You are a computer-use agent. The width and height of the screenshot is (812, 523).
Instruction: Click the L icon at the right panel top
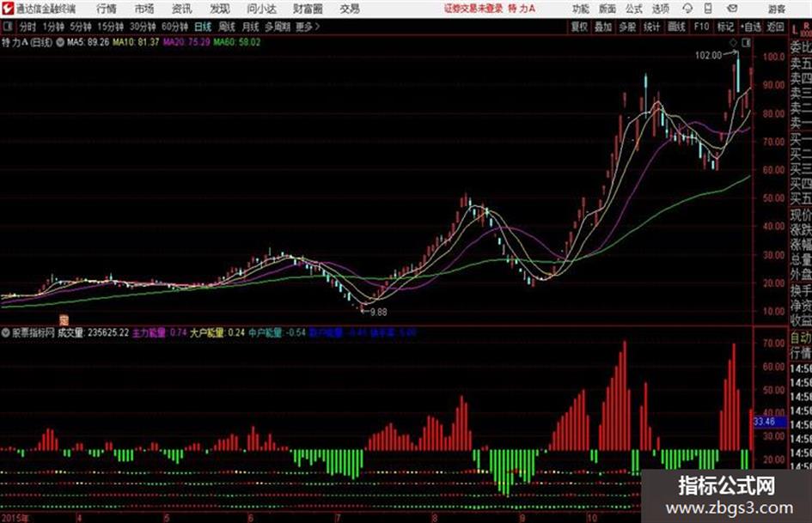click(x=795, y=29)
